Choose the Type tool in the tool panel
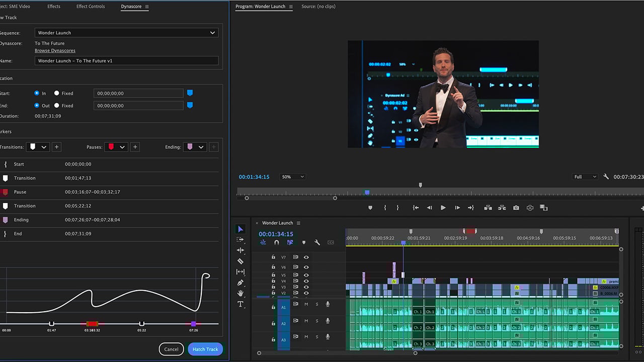The width and height of the screenshot is (644, 362). tap(240, 304)
